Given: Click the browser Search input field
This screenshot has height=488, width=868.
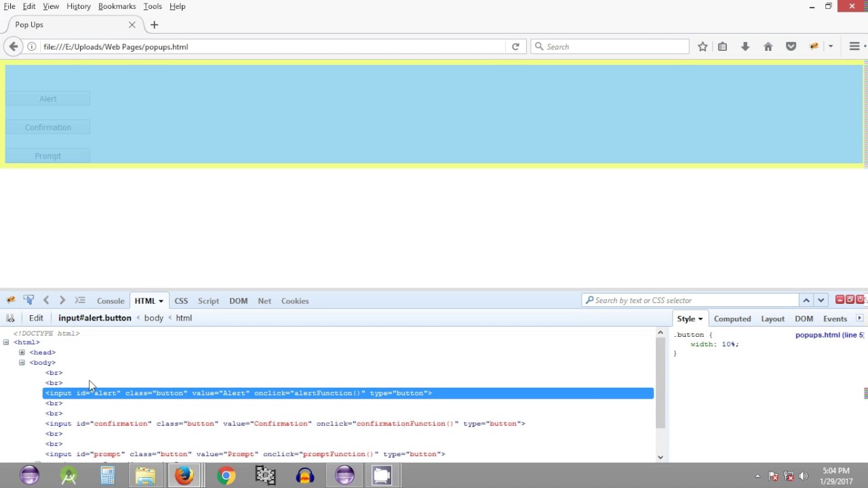Looking at the screenshot, I should (610, 47).
